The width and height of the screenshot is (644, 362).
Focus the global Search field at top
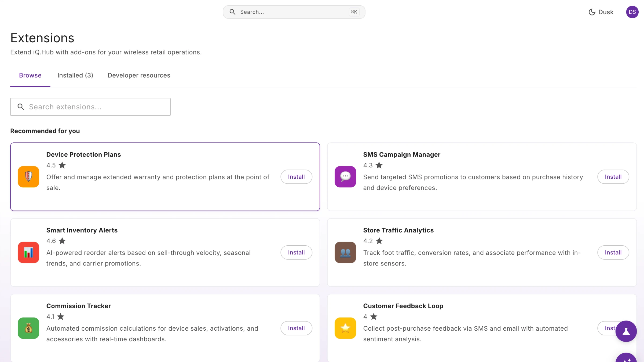pos(294,12)
